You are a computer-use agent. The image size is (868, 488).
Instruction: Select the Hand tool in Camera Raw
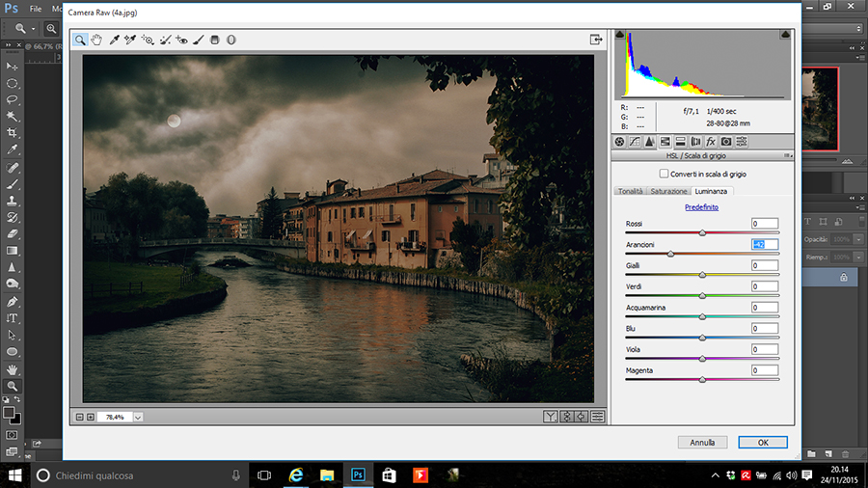(x=96, y=40)
